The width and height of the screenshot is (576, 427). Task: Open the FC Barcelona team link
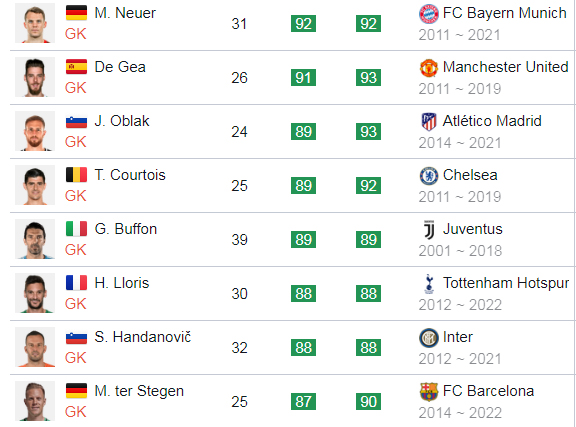[488, 391]
